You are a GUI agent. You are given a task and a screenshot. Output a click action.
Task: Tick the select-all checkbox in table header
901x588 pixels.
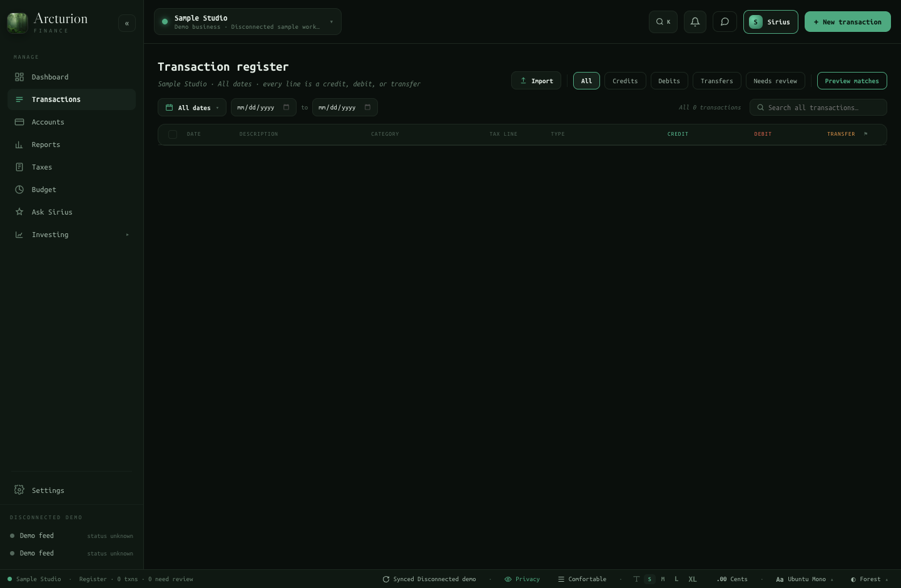coord(173,134)
